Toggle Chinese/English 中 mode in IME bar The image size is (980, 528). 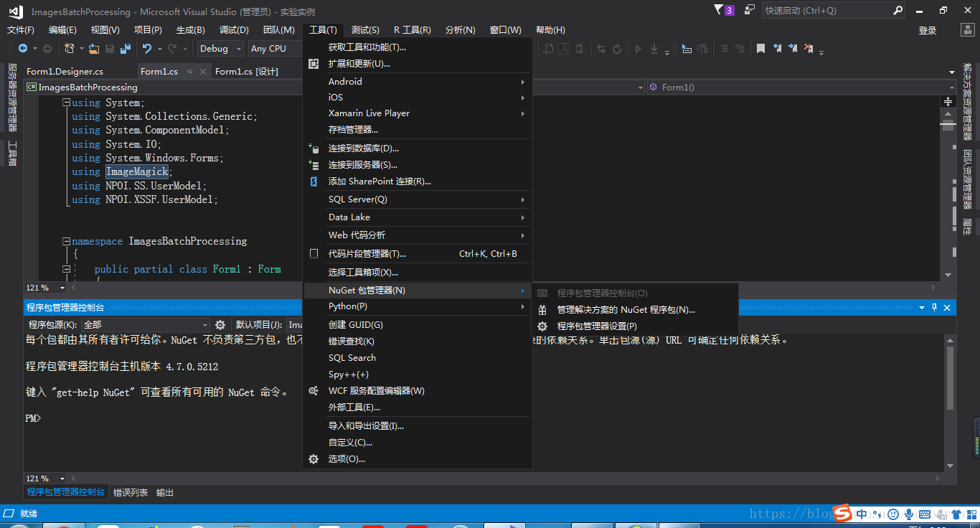click(862, 514)
